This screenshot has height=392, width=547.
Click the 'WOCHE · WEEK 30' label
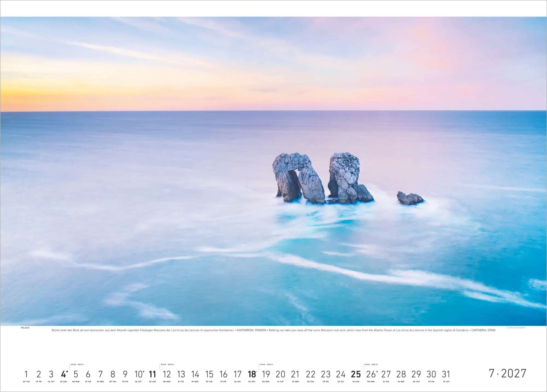tap(371, 364)
